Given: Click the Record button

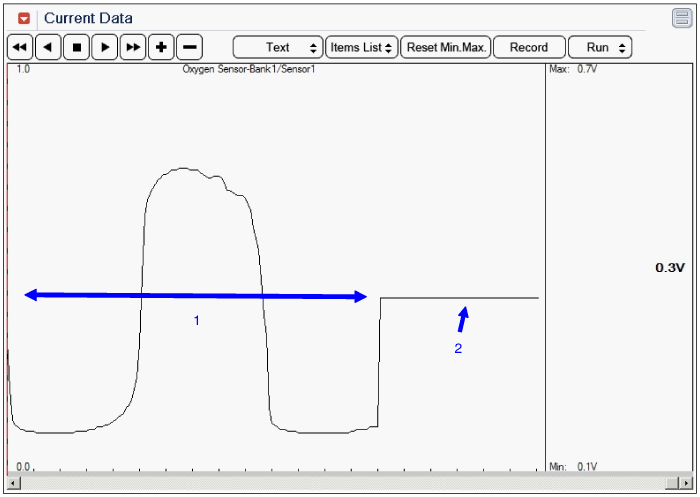Looking at the screenshot, I should [529, 47].
